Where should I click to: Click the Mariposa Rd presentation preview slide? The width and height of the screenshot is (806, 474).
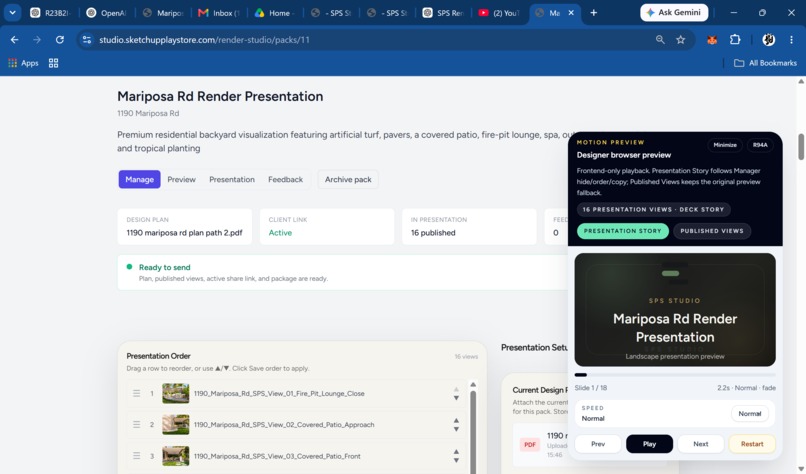click(x=675, y=309)
